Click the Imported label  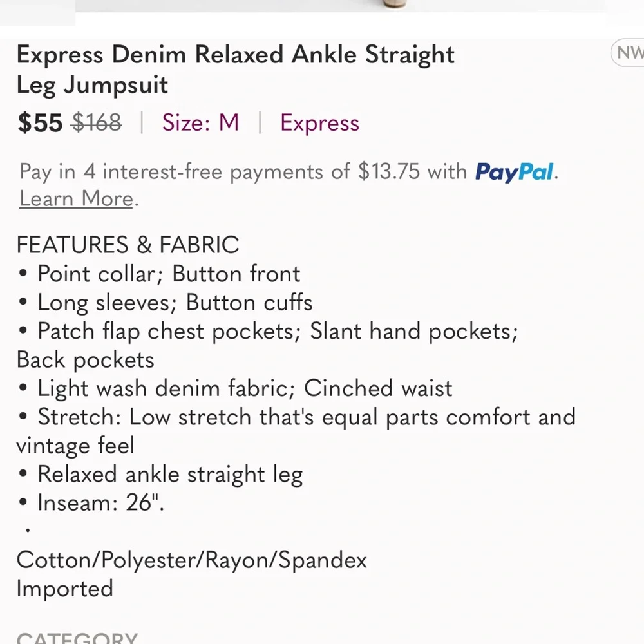click(65, 589)
